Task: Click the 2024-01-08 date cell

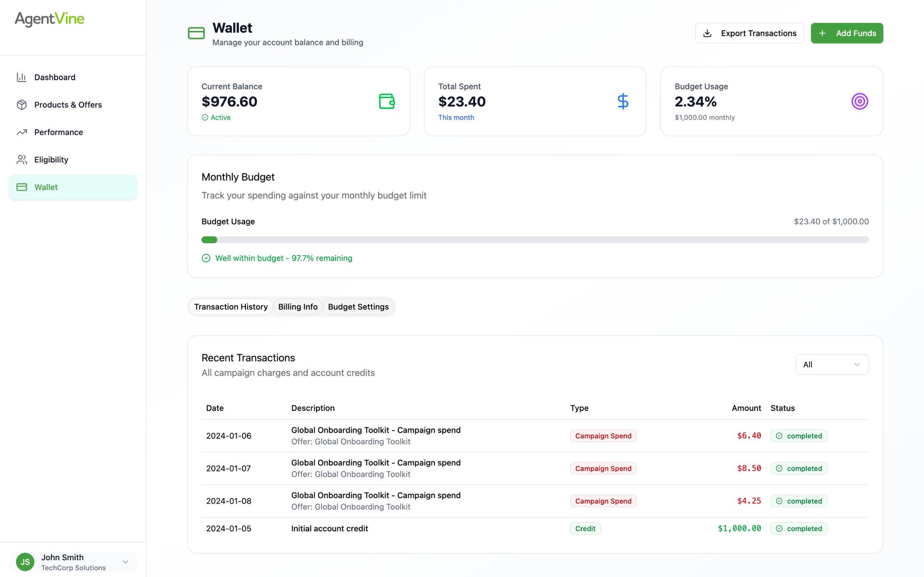Action: point(229,501)
